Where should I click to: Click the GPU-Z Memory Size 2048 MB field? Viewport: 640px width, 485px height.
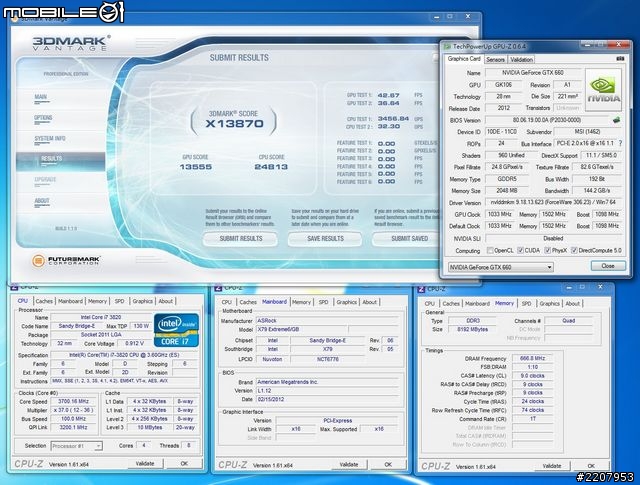507,190
